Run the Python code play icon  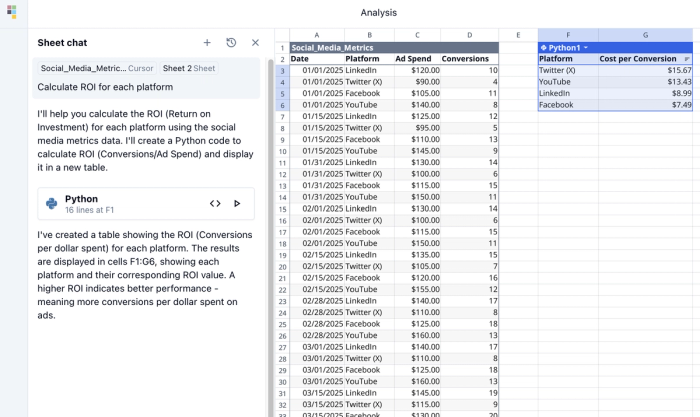[x=237, y=204]
